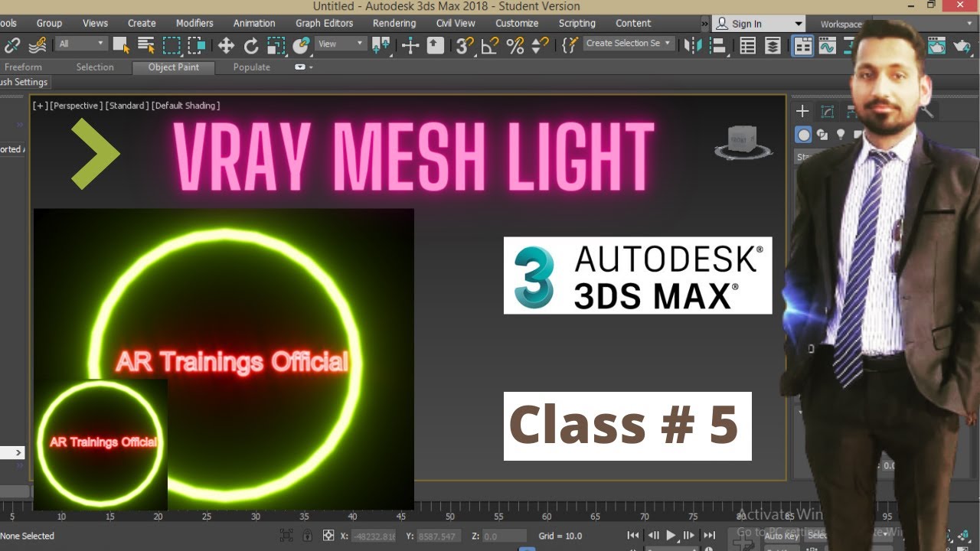Click Use Pivot Point Center icon
Image resolution: width=980 pixels, height=551 pixels.
pyautogui.click(x=381, y=46)
